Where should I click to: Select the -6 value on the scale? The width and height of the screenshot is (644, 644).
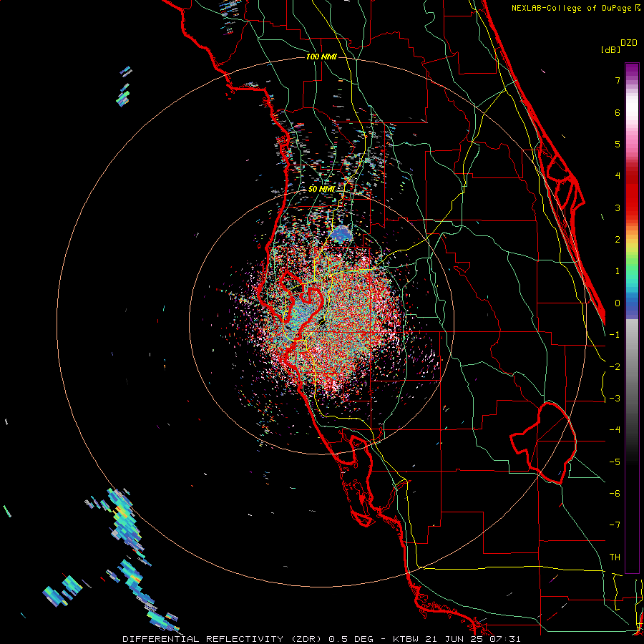[x=615, y=494]
